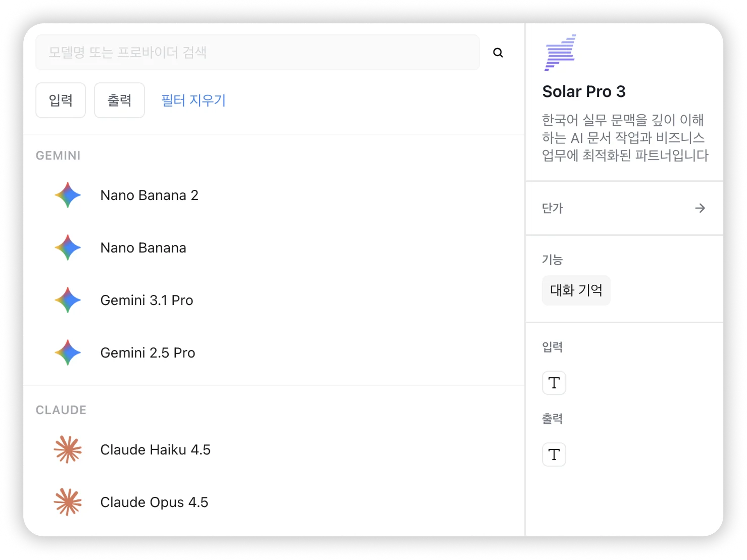747x560 pixels.
Task: Click the Solar Pro 3 logo
Action: (560, 53)
